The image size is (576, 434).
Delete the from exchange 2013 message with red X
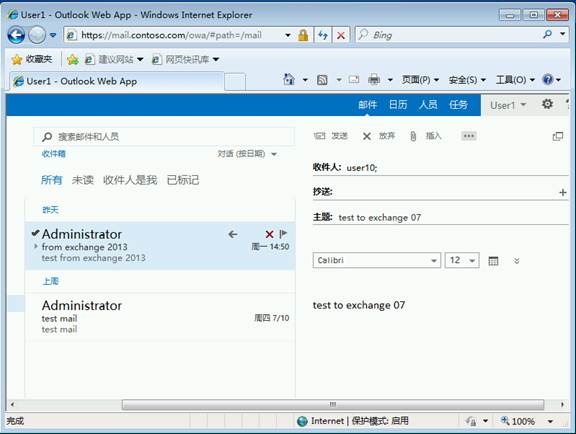(269, 234)
